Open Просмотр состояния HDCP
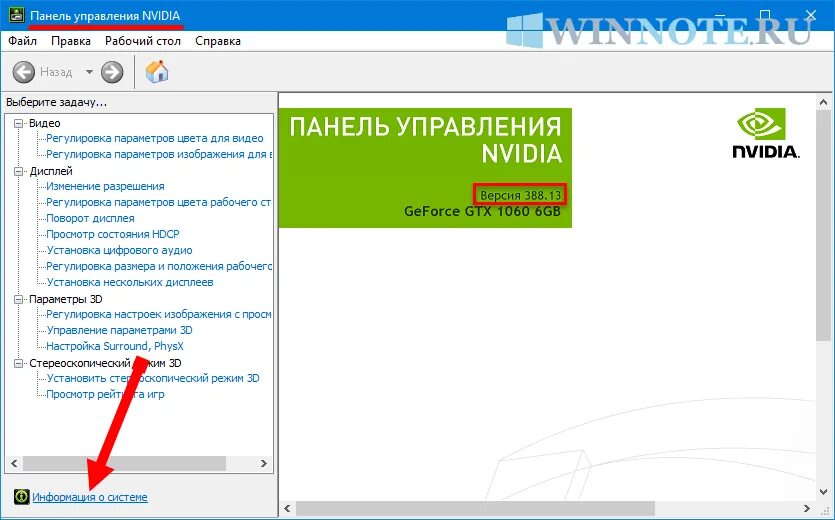The width and height of the screenshot is (835, 520). 113,234
